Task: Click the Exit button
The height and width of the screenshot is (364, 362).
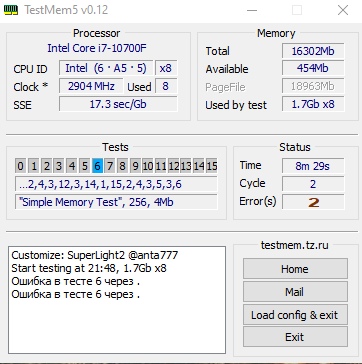Action: (x=295, y=337)
